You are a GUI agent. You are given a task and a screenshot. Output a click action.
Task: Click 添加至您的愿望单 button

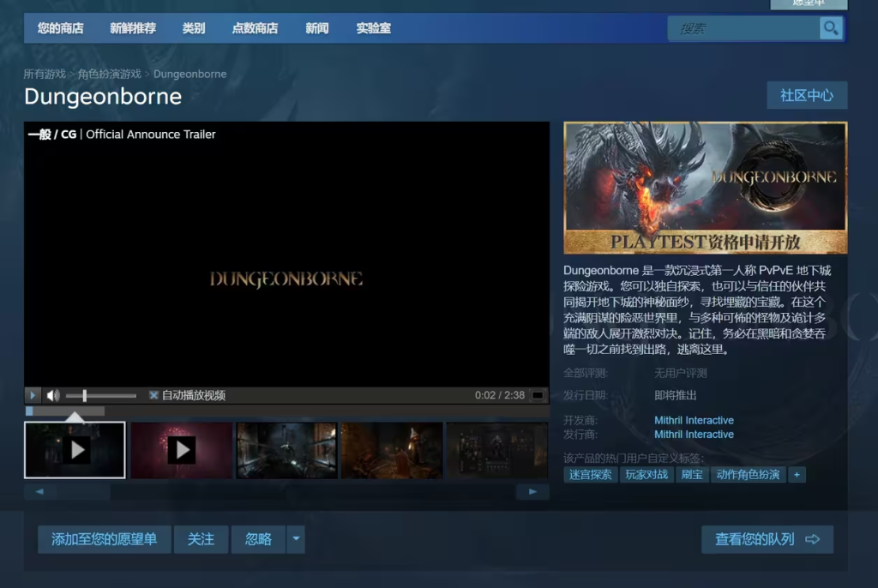[104, 539]
